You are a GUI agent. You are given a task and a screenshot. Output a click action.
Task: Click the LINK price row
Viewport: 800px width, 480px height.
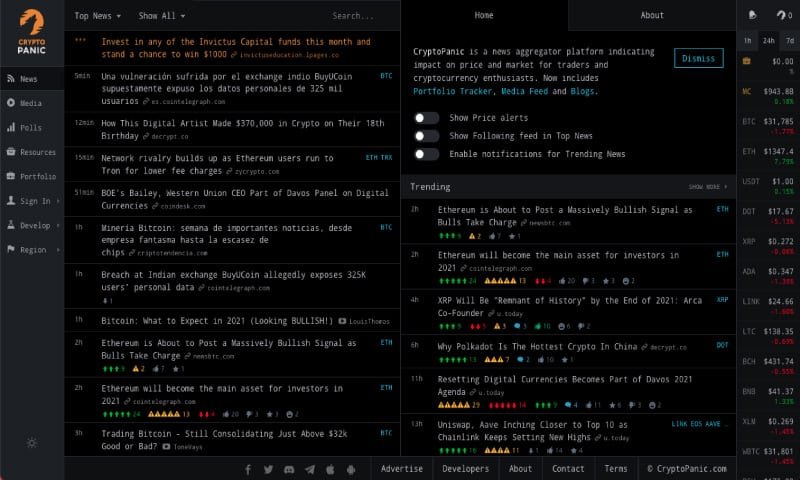pyautogui.click(x=768, y=305)
